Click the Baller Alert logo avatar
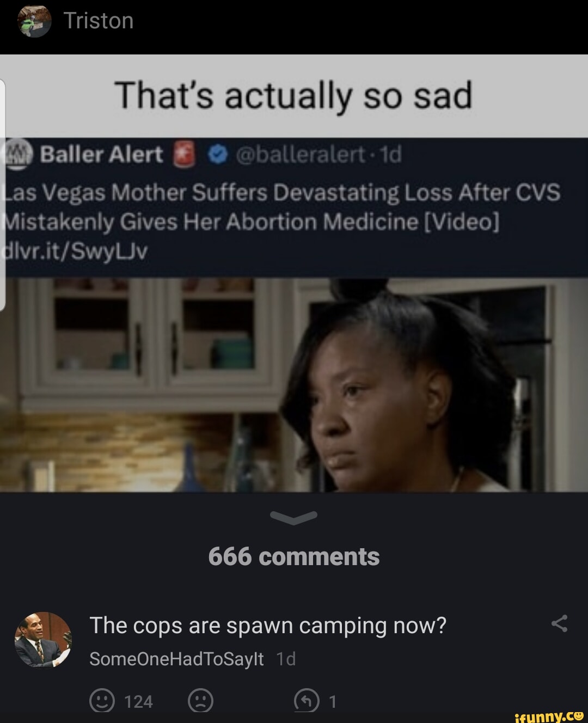This screenshot has height=723, width=588. 20,155
